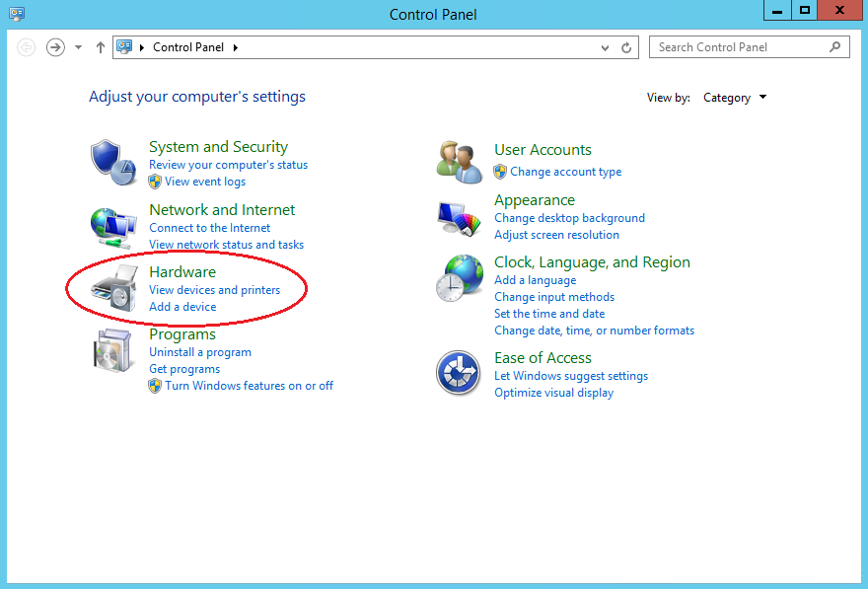Click the Programs disc icon
This screenshot has width=868, height=589.
(113, 350)
